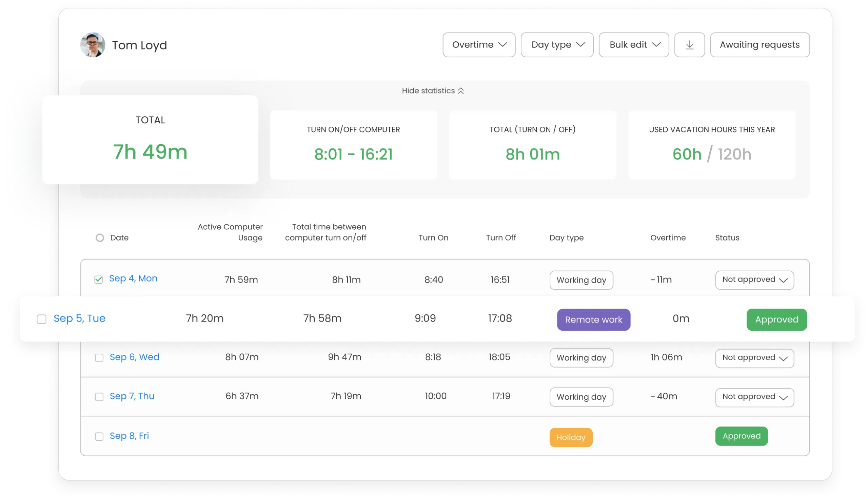
Task: Click the Day type column header
Action: click(x=566, y=237)
